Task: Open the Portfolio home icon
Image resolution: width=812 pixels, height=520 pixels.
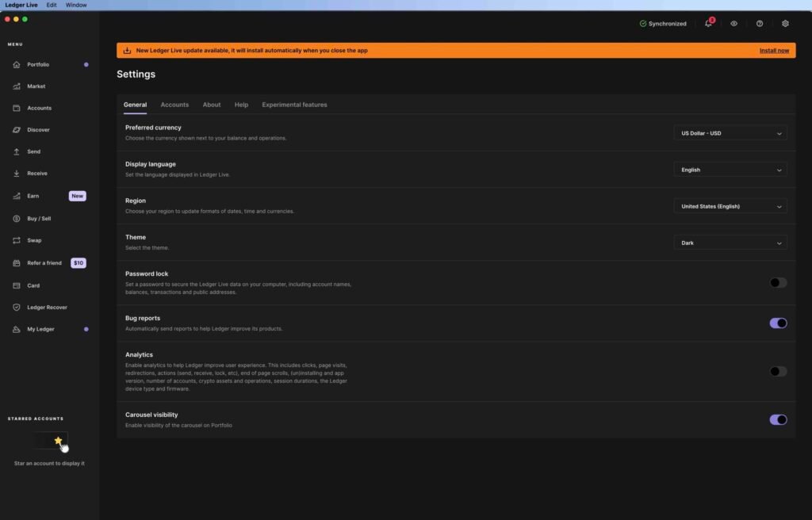Action: 17,65
